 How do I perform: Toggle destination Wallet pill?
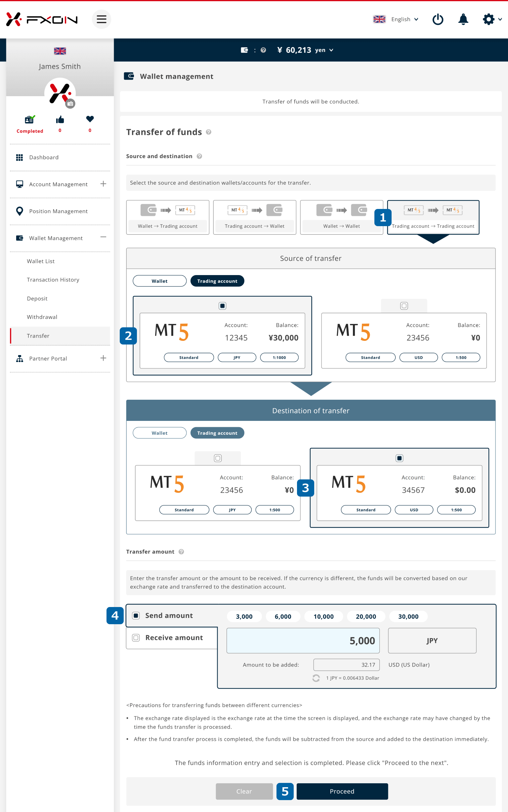pos(160,433)
